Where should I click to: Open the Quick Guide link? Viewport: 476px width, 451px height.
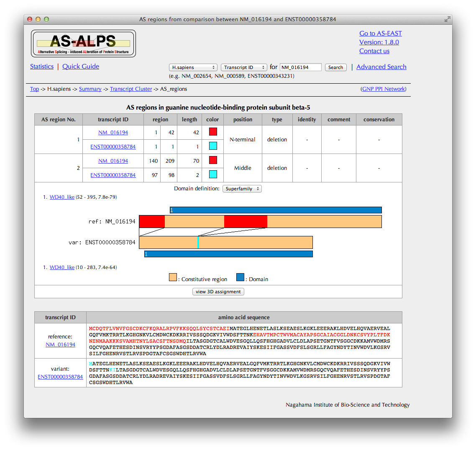[x=81, y=67]
